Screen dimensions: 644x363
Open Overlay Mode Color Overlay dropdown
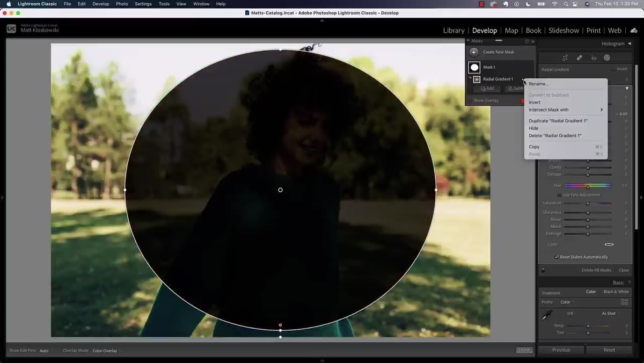point(106,351)
